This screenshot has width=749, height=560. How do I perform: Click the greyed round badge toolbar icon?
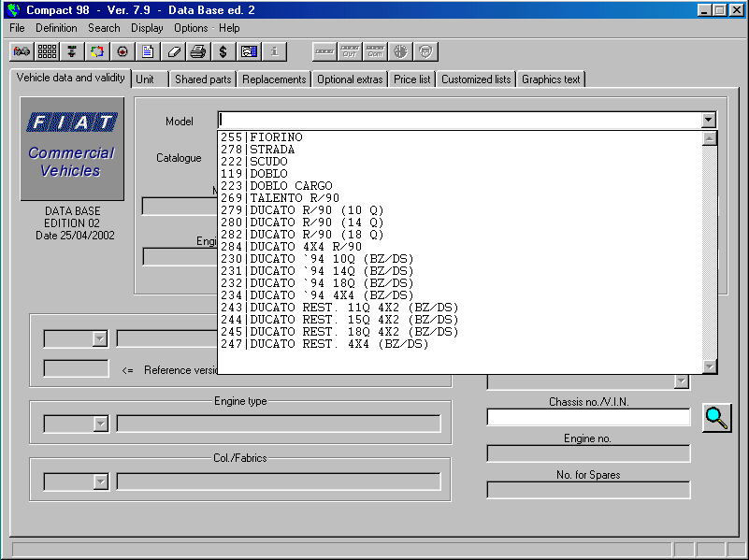(400, 51)
